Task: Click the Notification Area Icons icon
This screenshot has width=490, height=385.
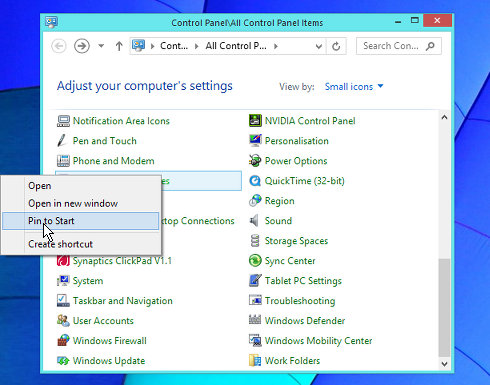Action: 63,121
